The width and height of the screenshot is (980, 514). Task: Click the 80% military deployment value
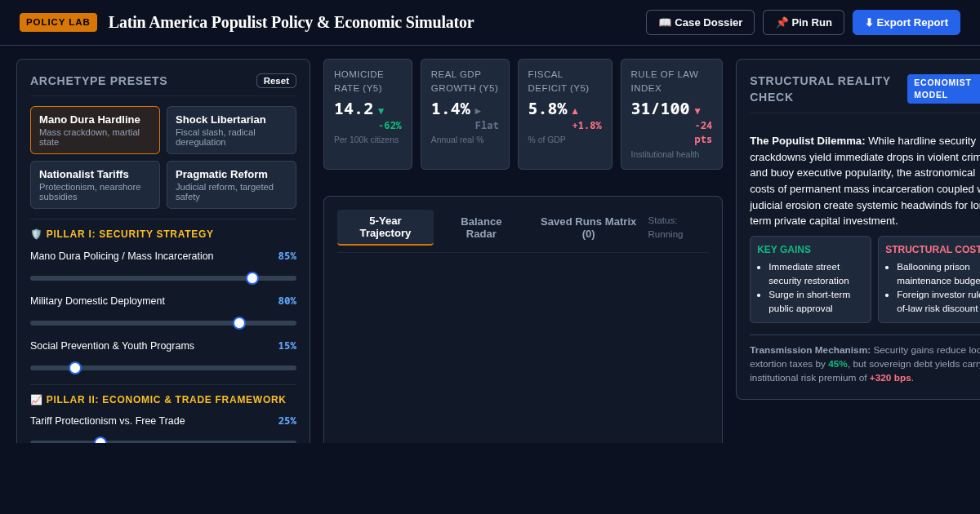point(287,301)
